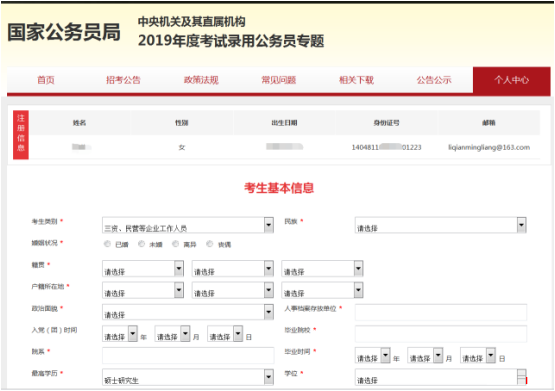Click the email liqianmingliang@163.com

point(489,147)
